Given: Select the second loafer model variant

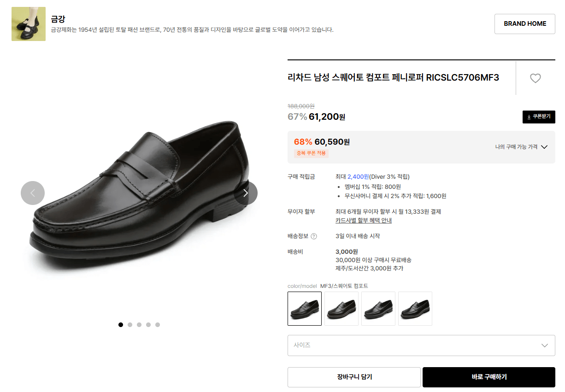Looking at the screenshot, I should [x=341, y=309].
